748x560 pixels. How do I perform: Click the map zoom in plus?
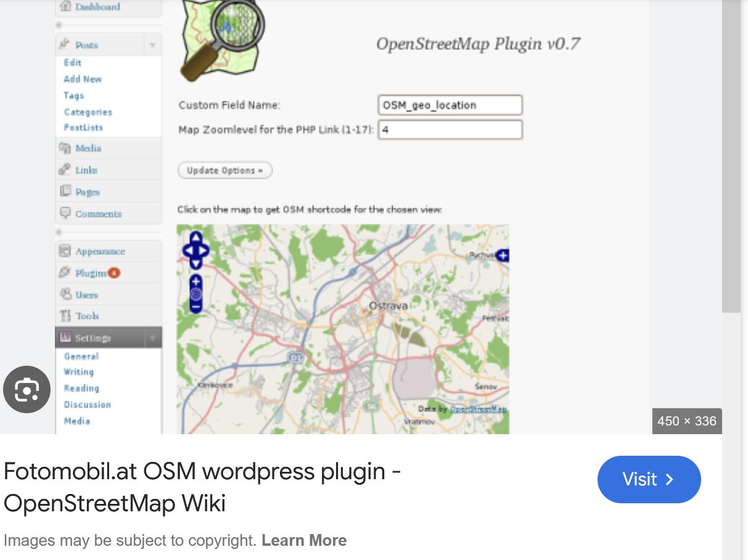[195, 282]
